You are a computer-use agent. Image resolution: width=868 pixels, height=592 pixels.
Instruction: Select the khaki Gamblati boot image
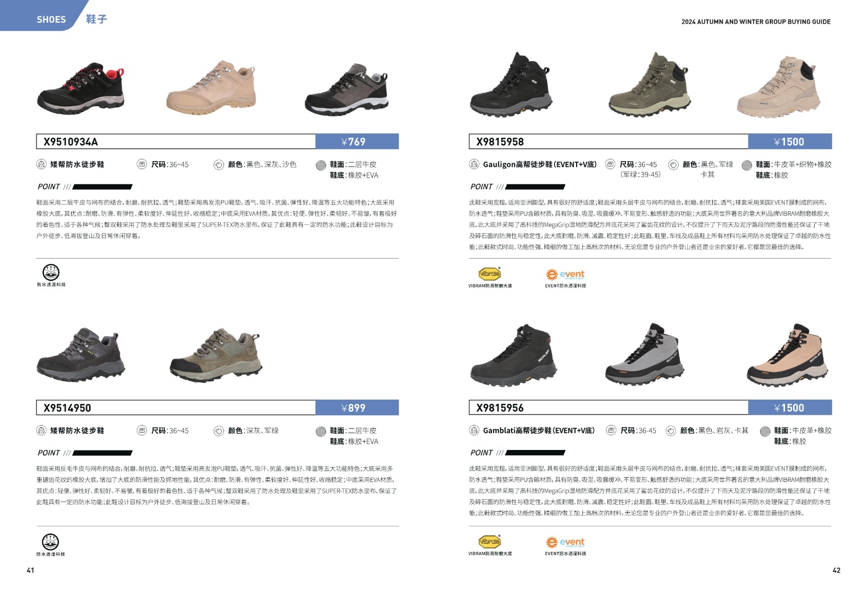tap(788, 355)
